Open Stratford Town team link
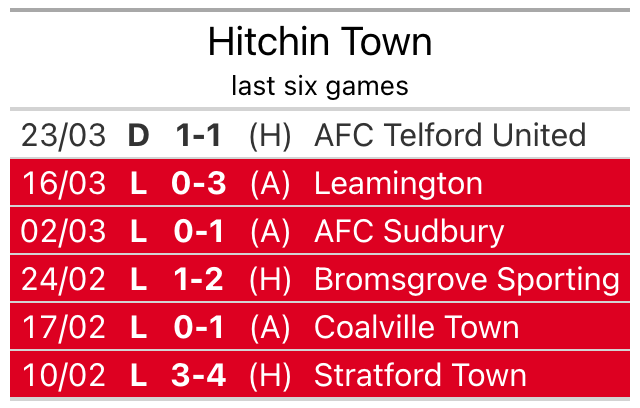640x408 pixels. tap(420, 375)
